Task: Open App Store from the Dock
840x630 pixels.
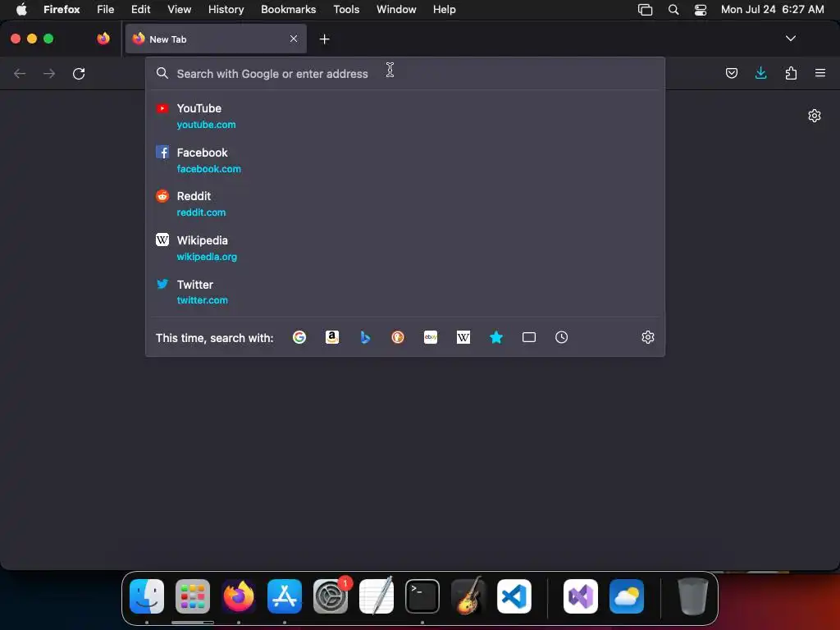Action: (x=285, y=596)
